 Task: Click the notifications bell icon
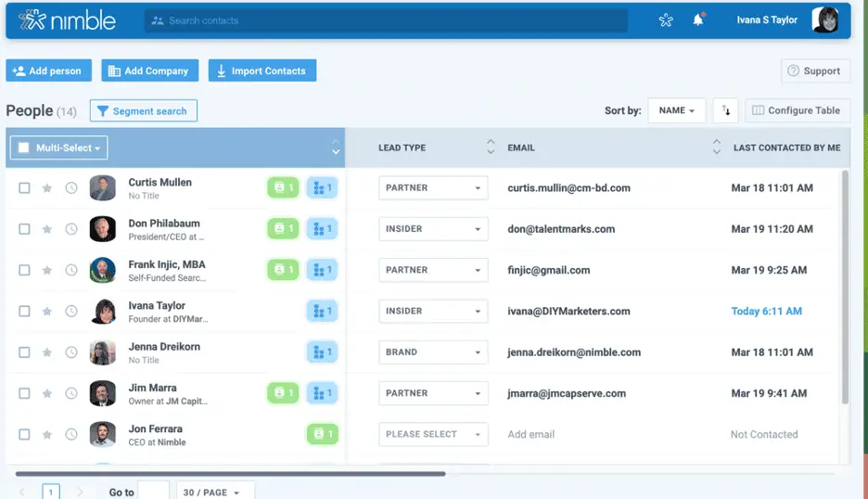click(698, 20)
